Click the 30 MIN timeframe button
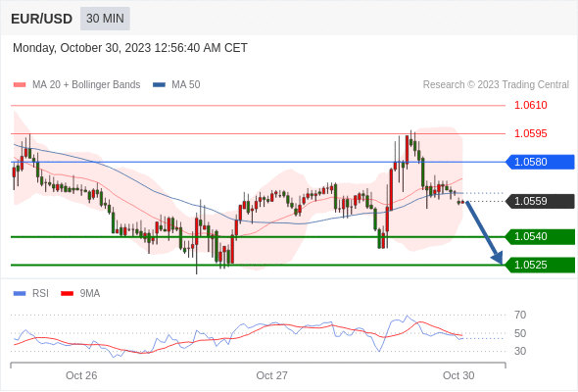 point(105,19)
